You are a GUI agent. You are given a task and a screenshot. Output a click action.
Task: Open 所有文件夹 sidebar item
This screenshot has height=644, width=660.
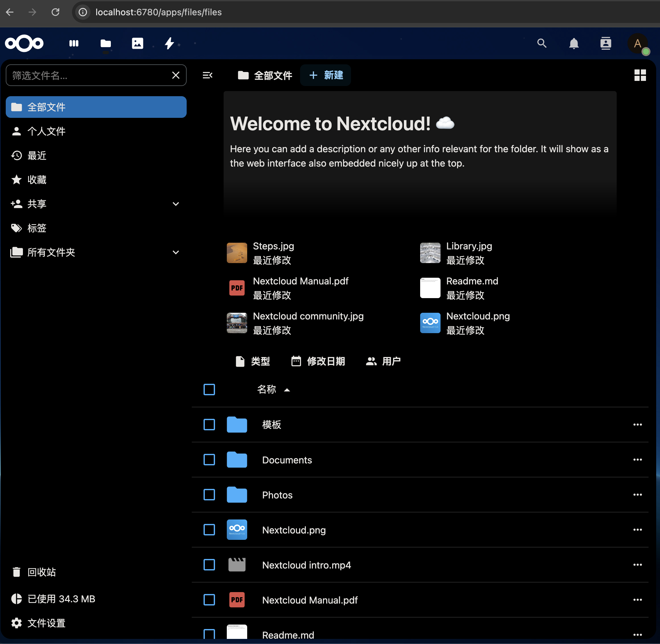pyautogui.click(x=88, y=252)
